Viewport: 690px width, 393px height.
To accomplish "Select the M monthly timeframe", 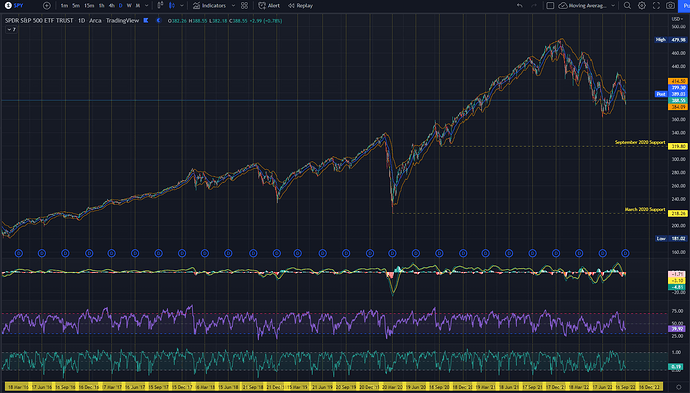I will pos(138,6).
